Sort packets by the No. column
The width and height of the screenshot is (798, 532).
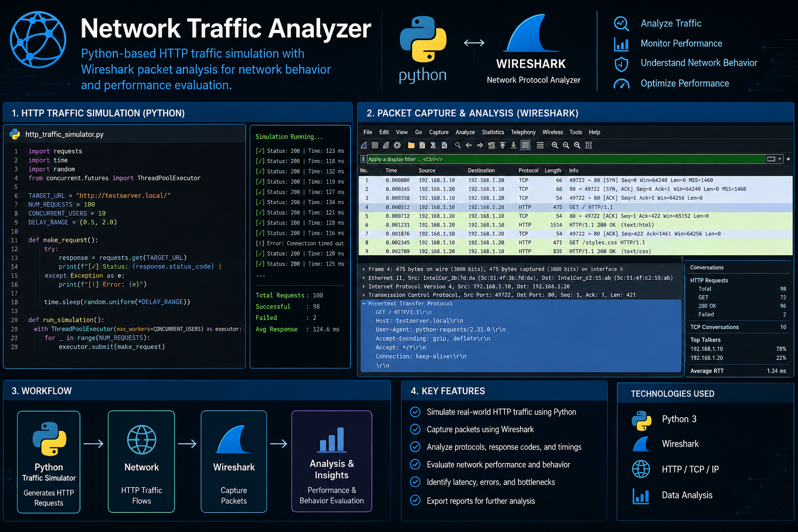tap(364, 170)
